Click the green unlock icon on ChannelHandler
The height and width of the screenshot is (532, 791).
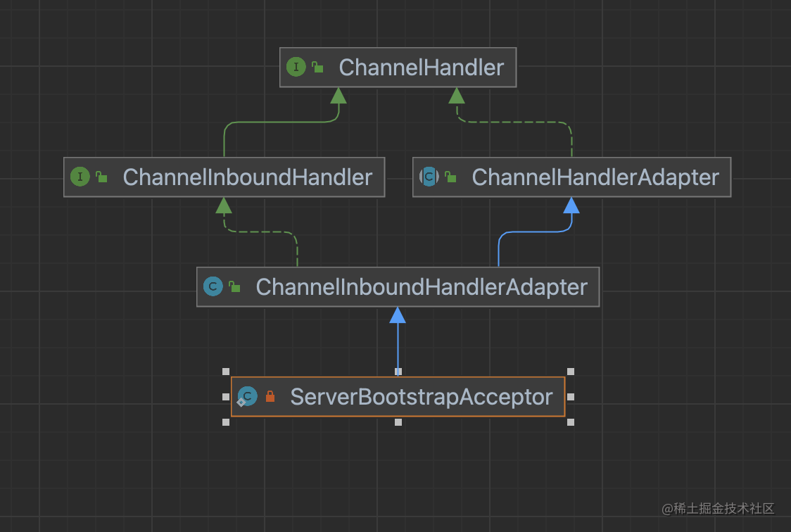(x=317, y=67)
